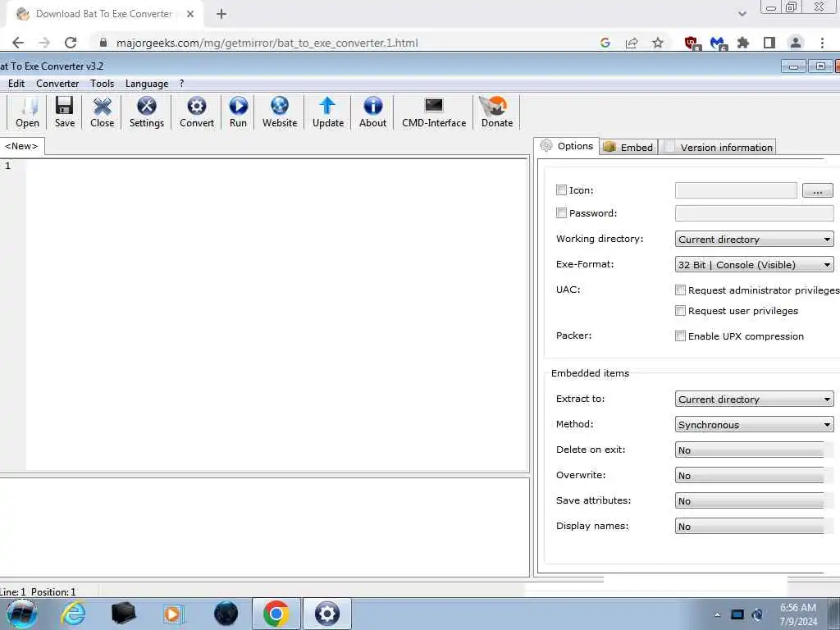Click the tray volume icon
The image size is (840, 630).
pyautogui.click(x=757, y=614)
